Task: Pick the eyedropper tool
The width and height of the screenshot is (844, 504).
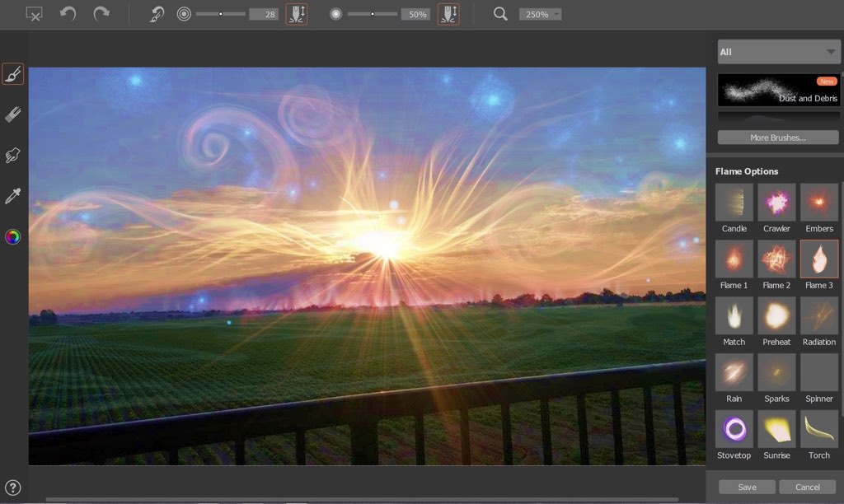Action: click(x=12, y=196)
